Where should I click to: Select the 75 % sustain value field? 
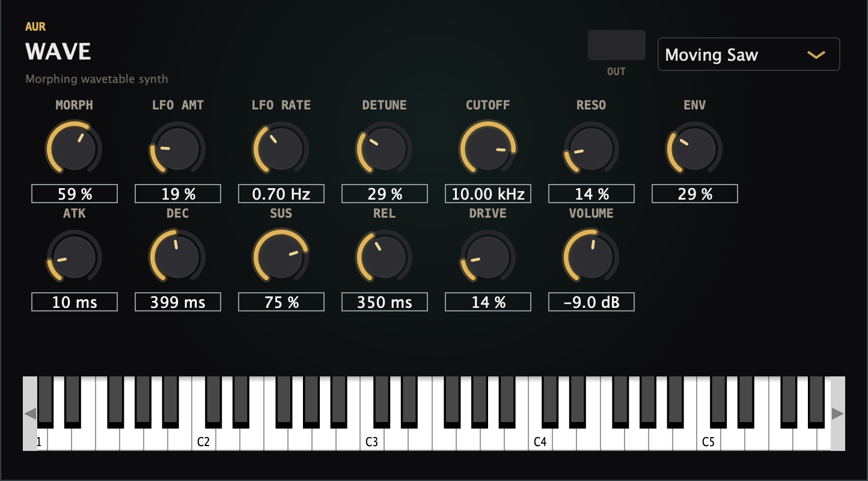tap(281, 302)
